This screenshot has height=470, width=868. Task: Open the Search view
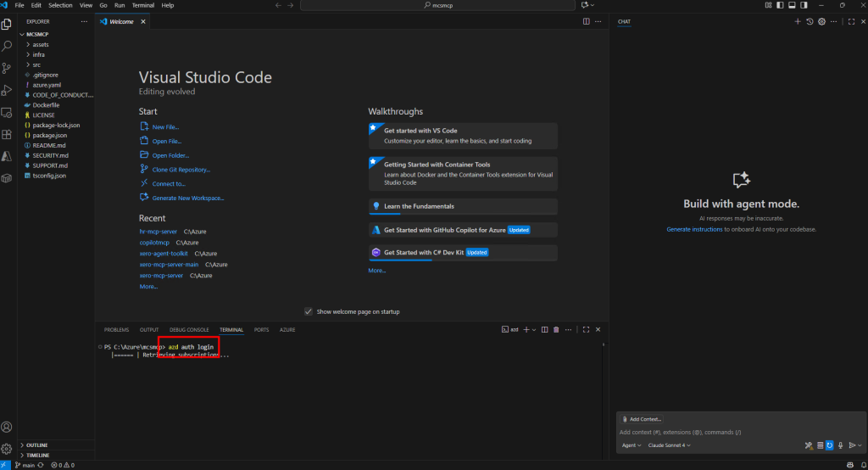coord(7,46)
